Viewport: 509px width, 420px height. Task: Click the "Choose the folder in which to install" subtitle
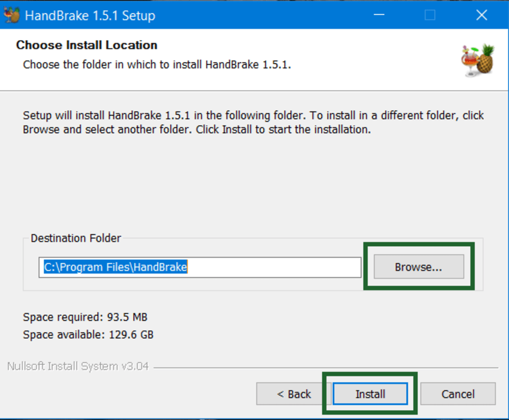pyautogui.click(x=157, y=65)
